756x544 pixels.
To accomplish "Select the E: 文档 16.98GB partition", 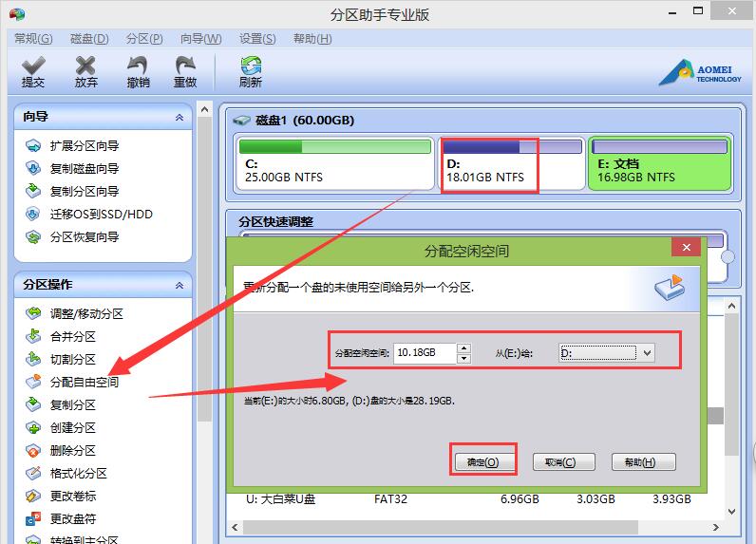I will 659,164.
